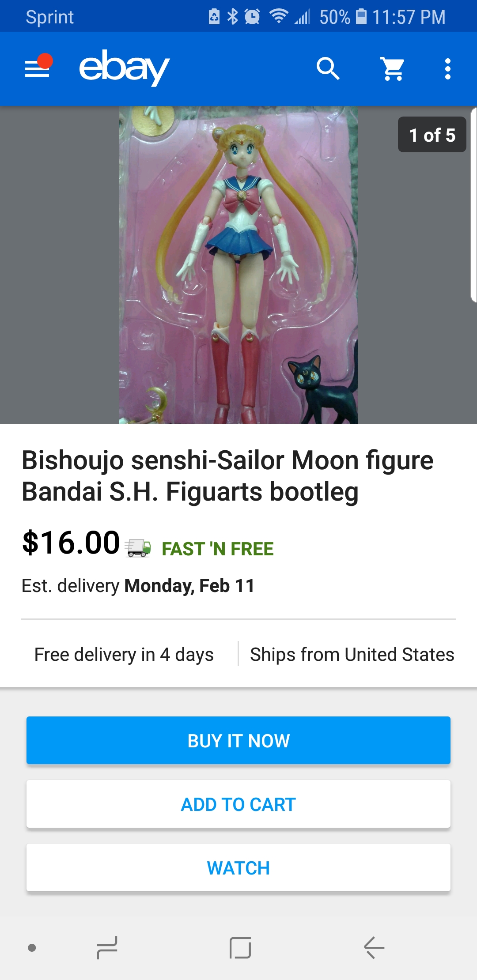Screen dimensions: 477x980
Task: Tap Free delivery in 4 days
Action: [x=124, y=655]
